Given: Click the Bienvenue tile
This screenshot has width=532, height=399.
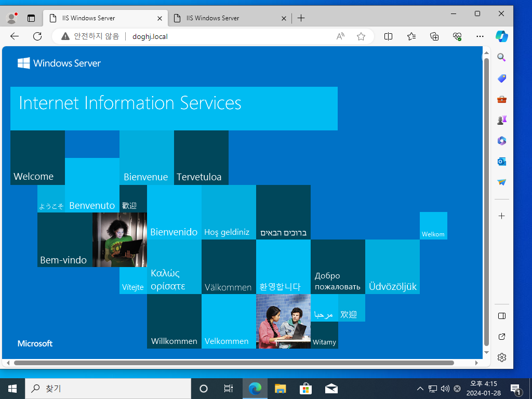Looking at the screenshot, I should 147,158.
